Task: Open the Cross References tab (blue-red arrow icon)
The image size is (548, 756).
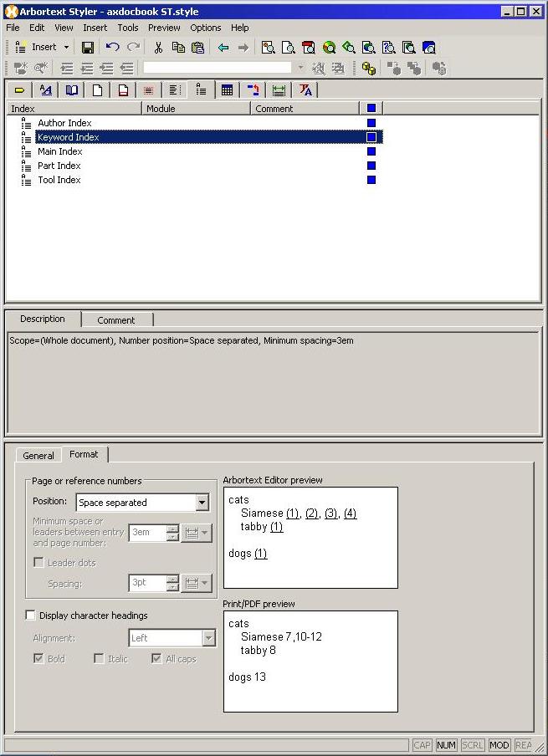Action: click(253, 90)
